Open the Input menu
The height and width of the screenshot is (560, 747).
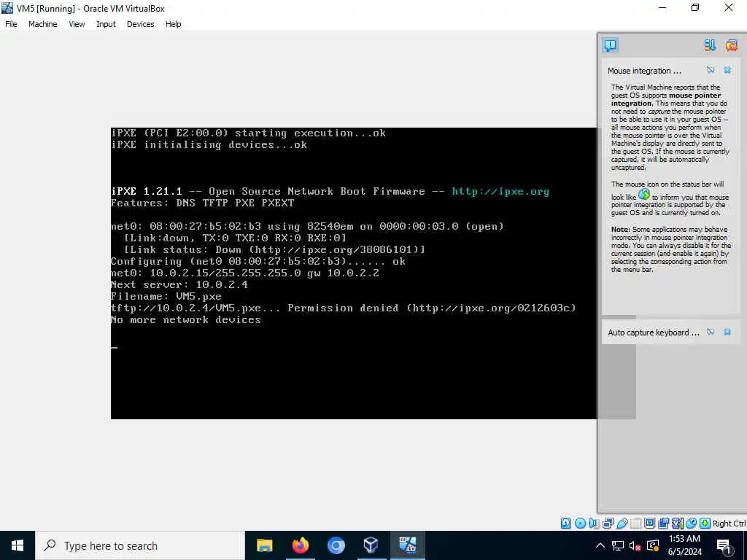pos(106,24)
